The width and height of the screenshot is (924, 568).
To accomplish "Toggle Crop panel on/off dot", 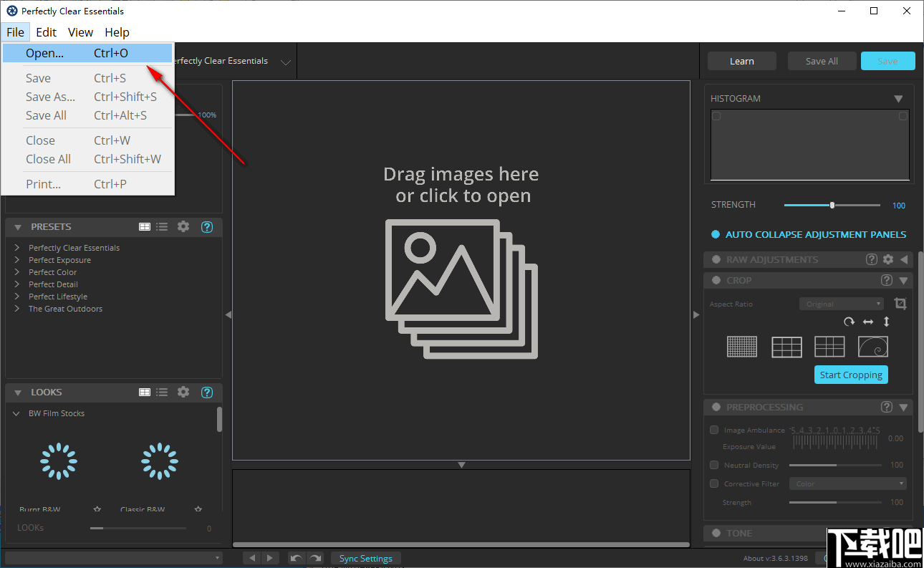I will tap(716, 280).
